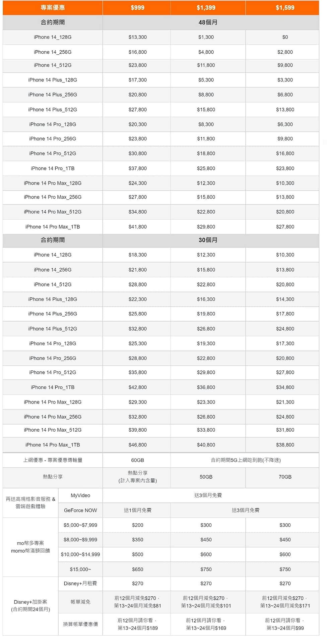Select the $38,800 price cell
Image resolution: width=330 pixels, height=644 pixels.
pos(285,445)
